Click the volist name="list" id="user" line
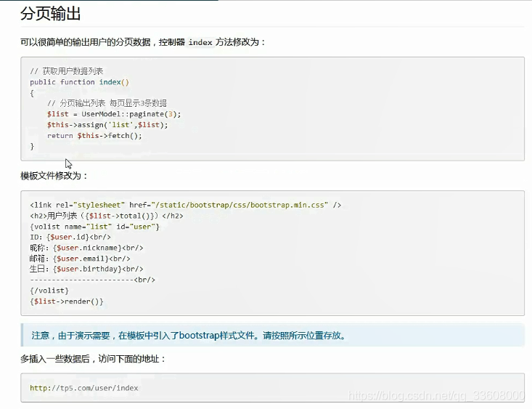 point(94,227)
